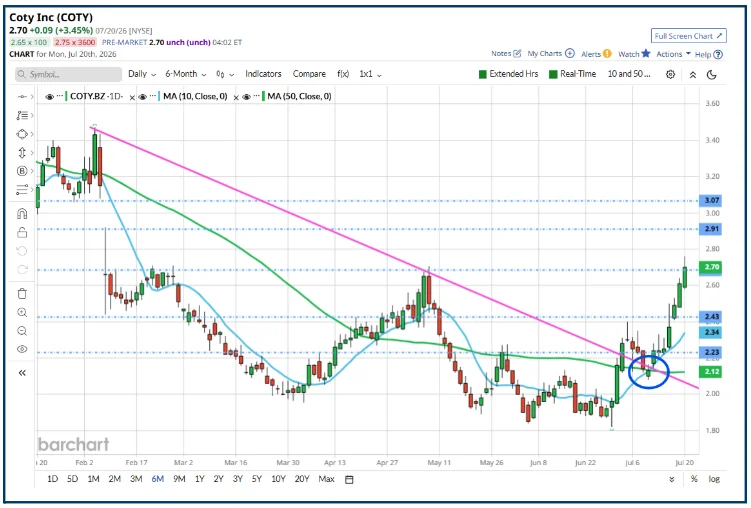Open the candlestick chart type dropdown
751x508 pixels.
(225, 74)
